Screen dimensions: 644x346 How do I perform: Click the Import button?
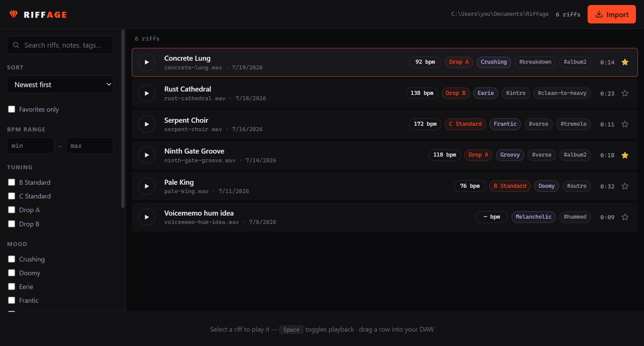[x=611, y=14]
